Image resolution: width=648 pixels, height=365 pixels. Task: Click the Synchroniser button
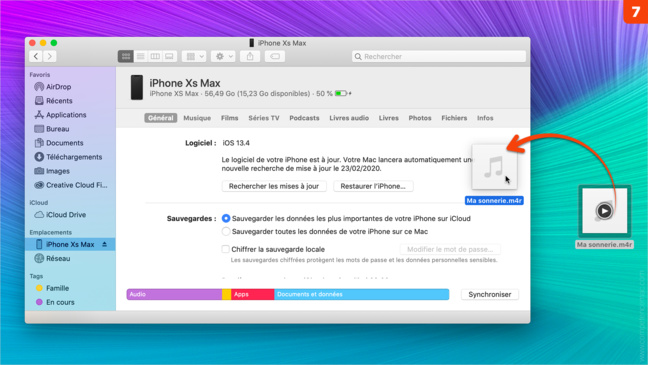[x=490, y=294]
